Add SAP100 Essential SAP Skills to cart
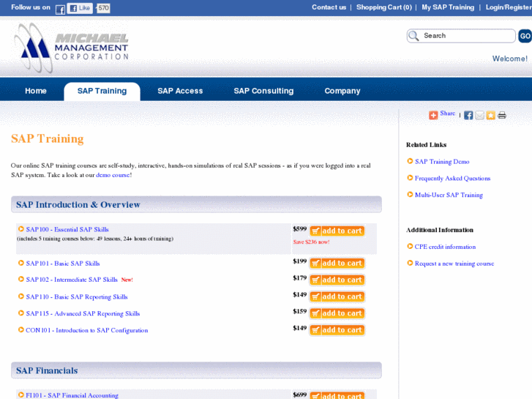This screenshot has width=532, height=399. (x=337, y=231)
